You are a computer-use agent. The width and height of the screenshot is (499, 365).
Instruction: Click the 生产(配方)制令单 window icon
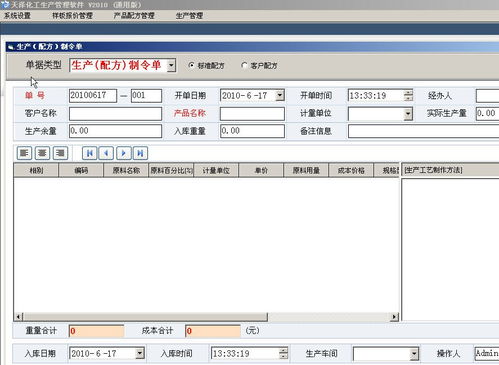[11, 47]
